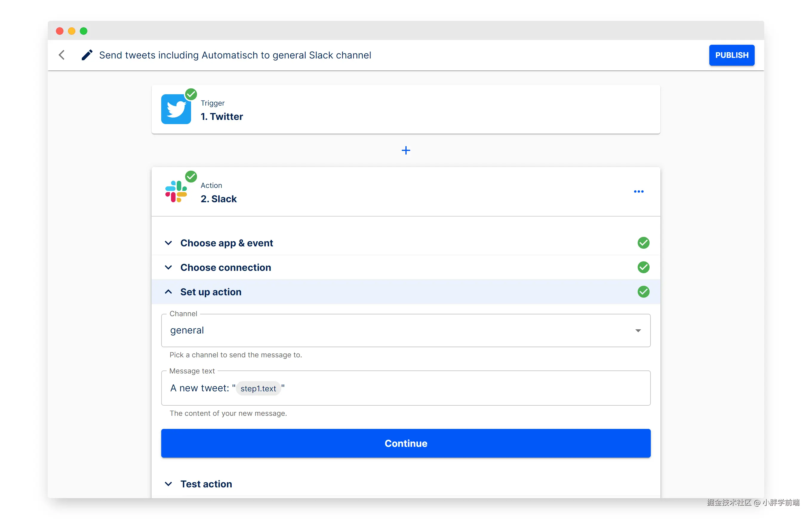Select the step1.text variable chip
Screen dimensions: 812x519
click(x=258, y=389)
